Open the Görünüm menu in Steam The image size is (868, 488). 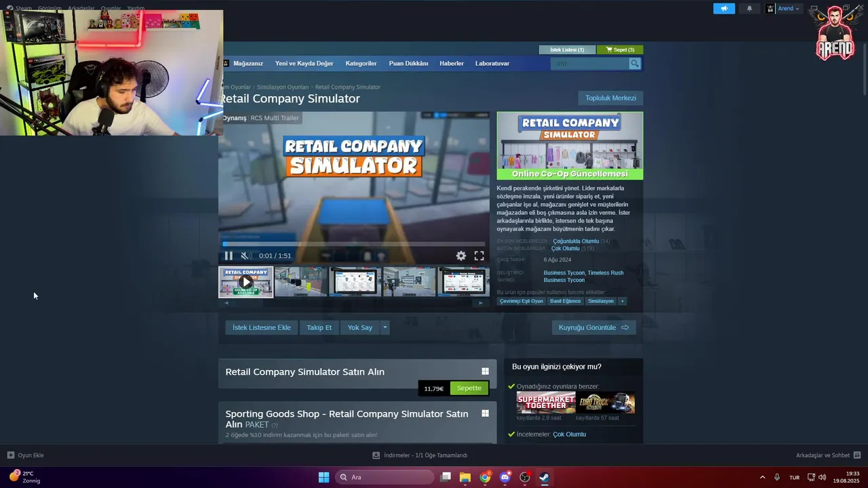pos(50,9)
